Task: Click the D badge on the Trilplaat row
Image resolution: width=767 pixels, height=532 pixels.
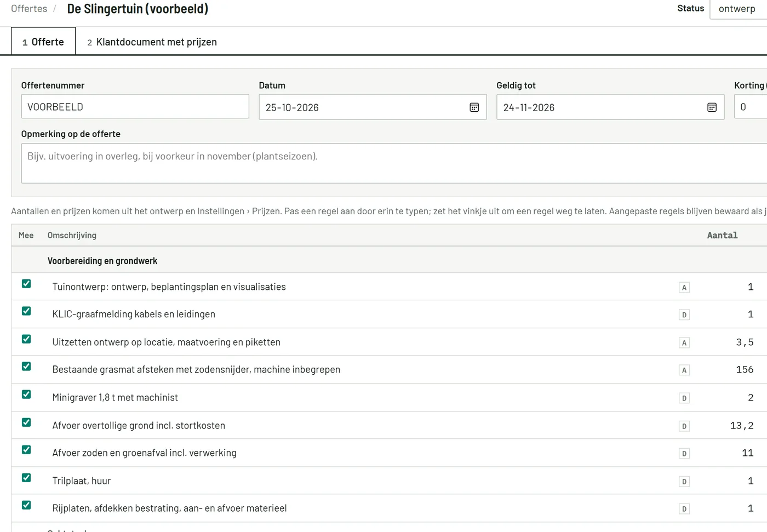Action: point(684,482)
